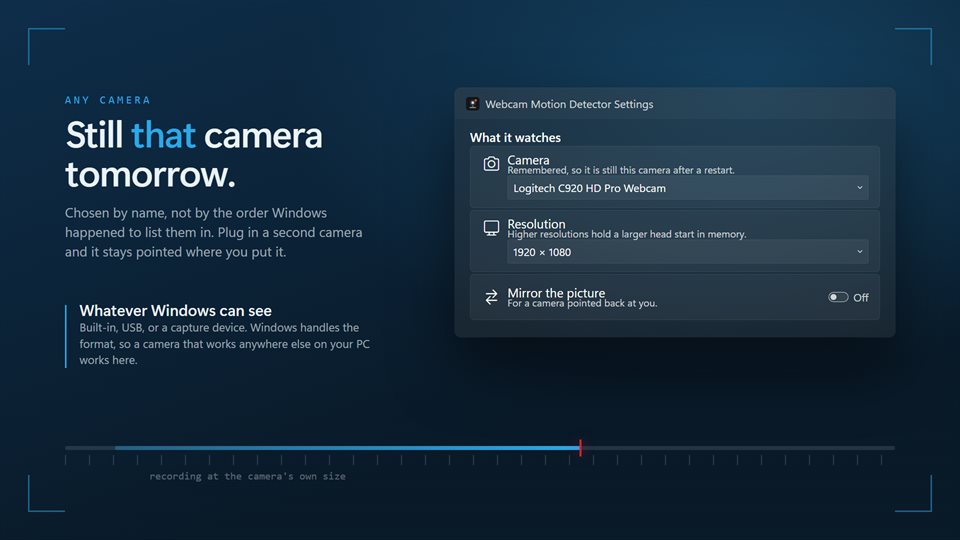Screen dimensions: 960x540
Task: Click the Chosen by name paragraph
Action: pos(214,233)
